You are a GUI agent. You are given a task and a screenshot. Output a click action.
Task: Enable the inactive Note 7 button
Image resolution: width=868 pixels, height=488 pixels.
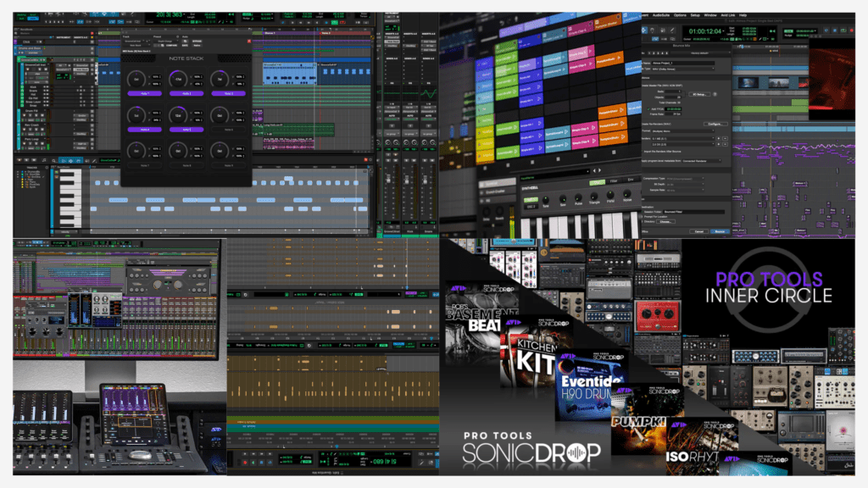pos(144,165)
